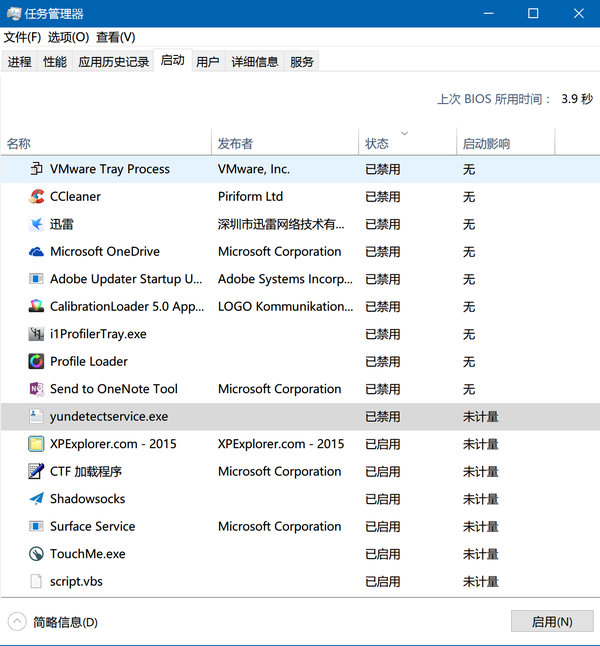The image size is (600, 646).
Task: Click the 上次 BIOS 所用时间 label
Action: (x=494, y=99)
